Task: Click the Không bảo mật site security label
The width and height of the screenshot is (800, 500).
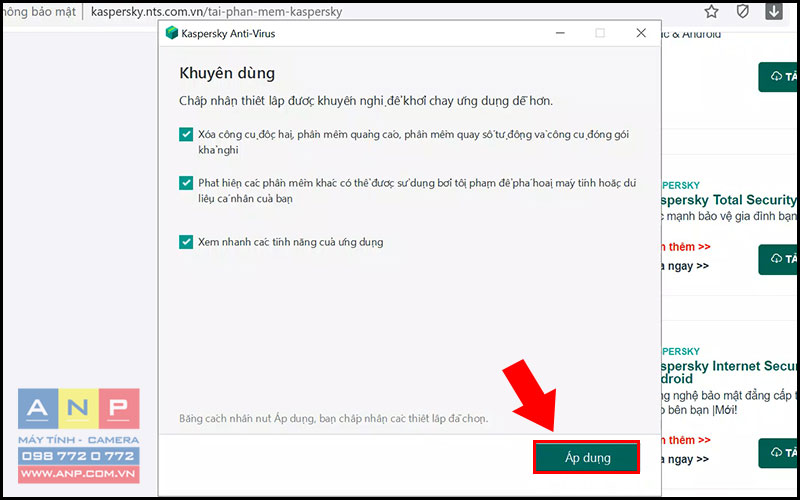Action: tap(39, 11)
